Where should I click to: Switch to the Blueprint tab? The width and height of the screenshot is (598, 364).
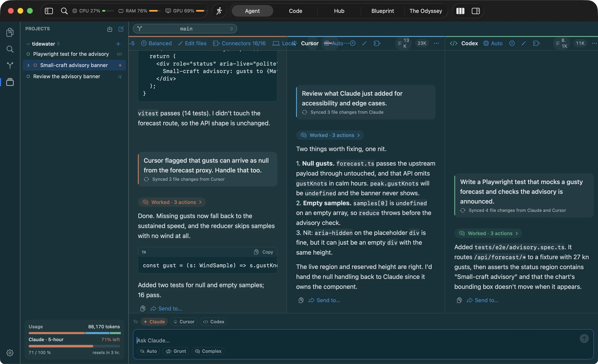point(382,11)
